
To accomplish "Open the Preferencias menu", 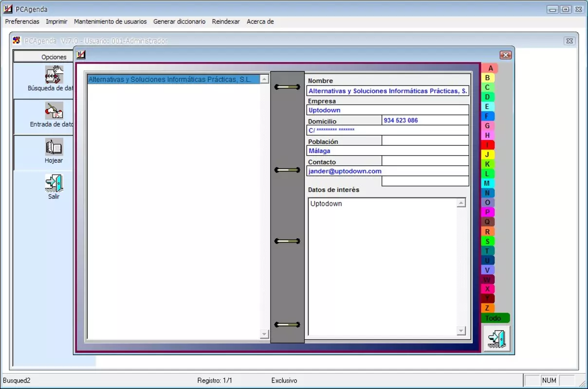I will pyautogui.click(x=22, y=21).
